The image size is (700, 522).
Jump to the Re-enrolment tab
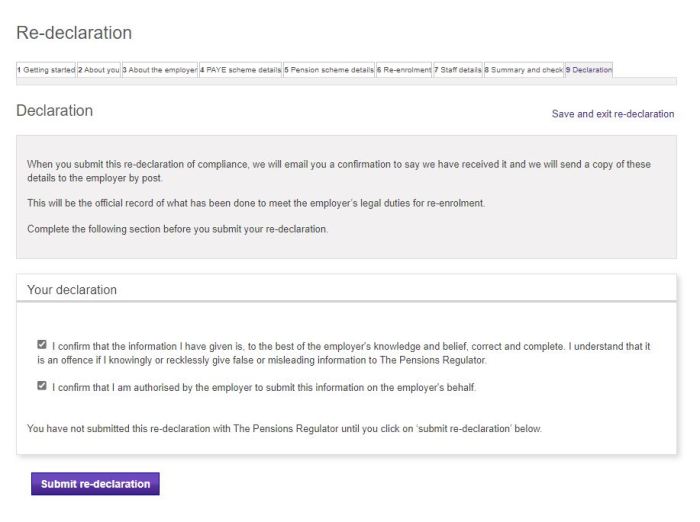(404, 70)
